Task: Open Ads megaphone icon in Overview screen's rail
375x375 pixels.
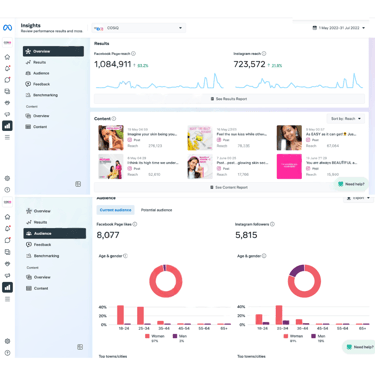Action: (7, 114)
